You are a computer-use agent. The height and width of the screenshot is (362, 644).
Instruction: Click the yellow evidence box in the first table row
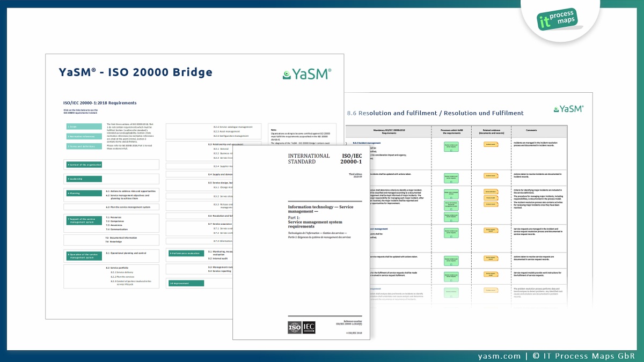pos(491,144)
